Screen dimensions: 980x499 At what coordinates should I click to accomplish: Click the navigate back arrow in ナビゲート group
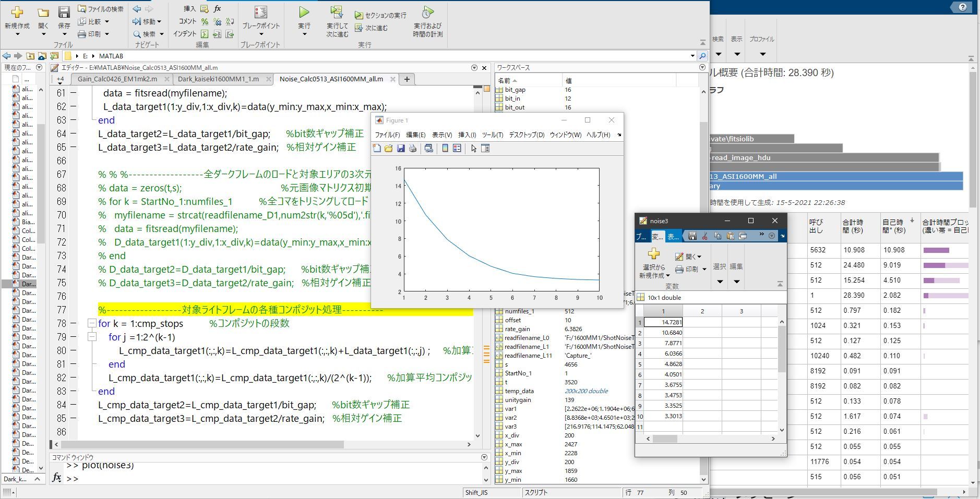[137, 9]
